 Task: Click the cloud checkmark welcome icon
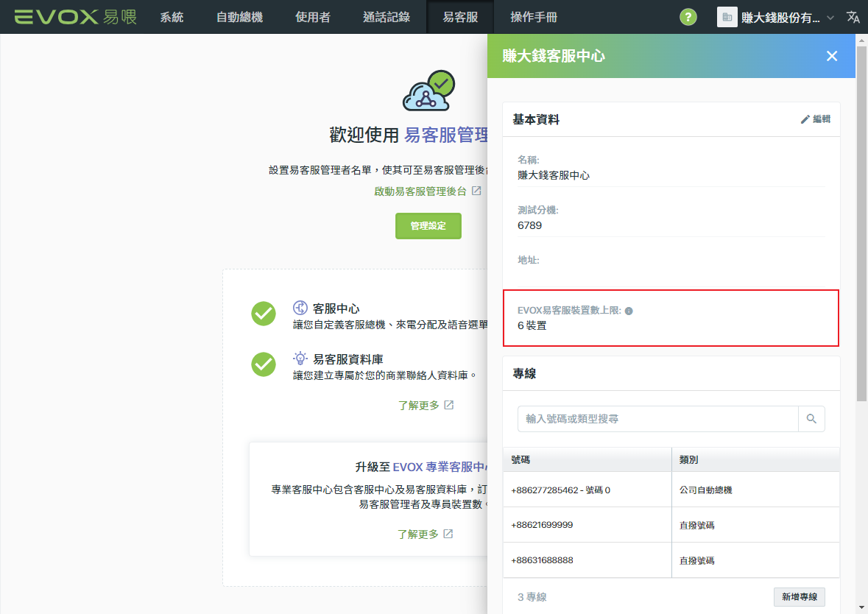tap(429, 91)
